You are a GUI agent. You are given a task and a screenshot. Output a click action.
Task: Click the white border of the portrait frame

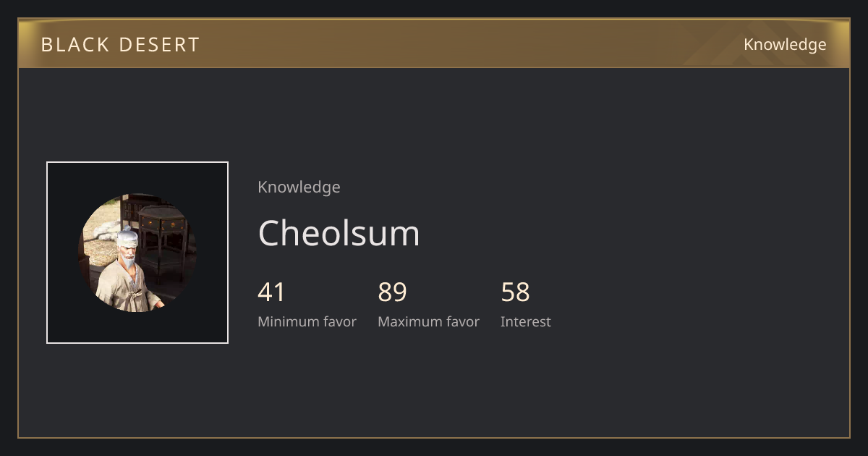coord(137,162)
